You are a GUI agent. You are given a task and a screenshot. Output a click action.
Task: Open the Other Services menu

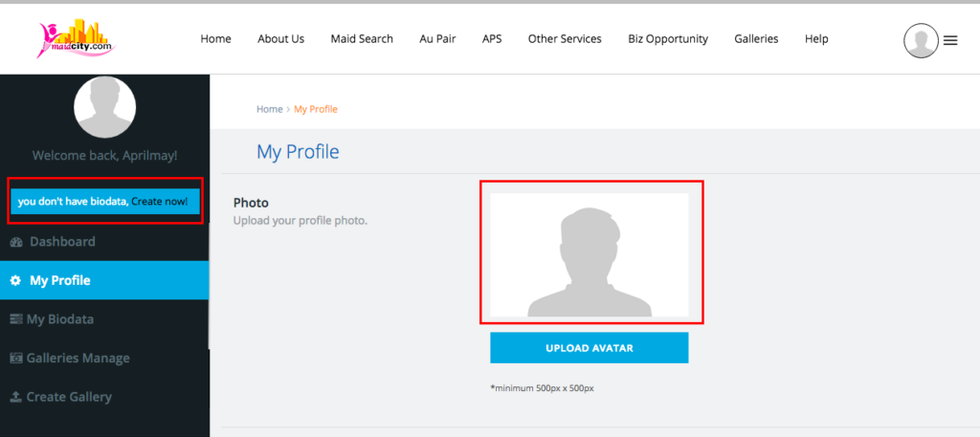565,38
